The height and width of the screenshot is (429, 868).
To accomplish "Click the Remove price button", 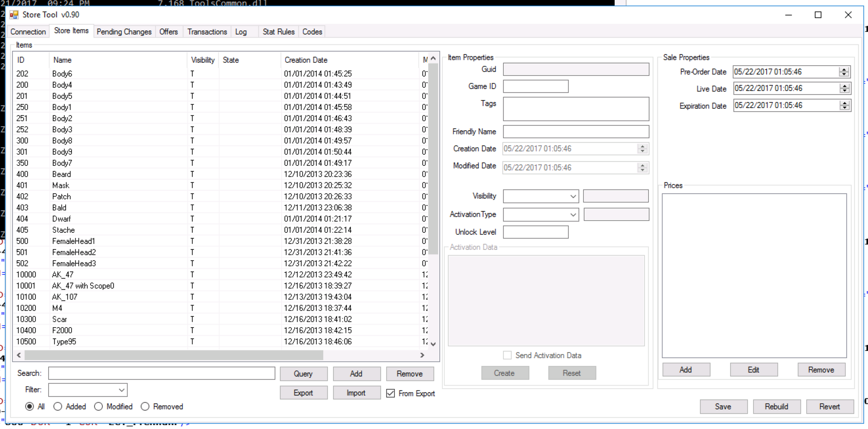I will pyautogui.click(x=821, y=370).
